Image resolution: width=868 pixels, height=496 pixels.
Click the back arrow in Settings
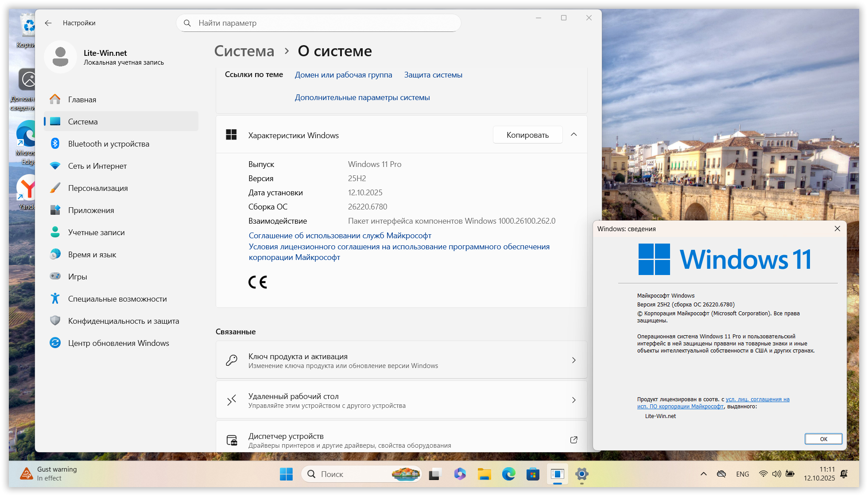click(48, 23)
